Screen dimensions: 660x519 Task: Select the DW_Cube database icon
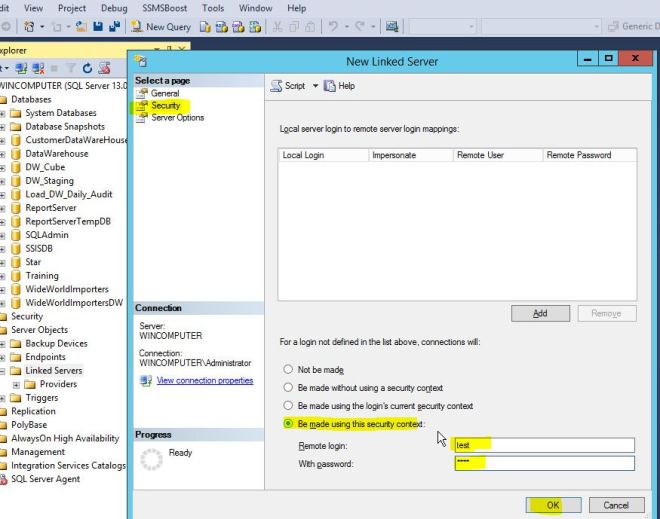pyautogui.click(x=15, y=167)
